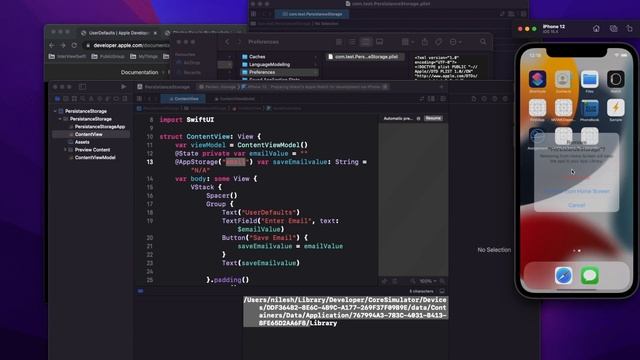Rotate the Simulator device
The image size is (640, 360).
click(x=629, y=29)
